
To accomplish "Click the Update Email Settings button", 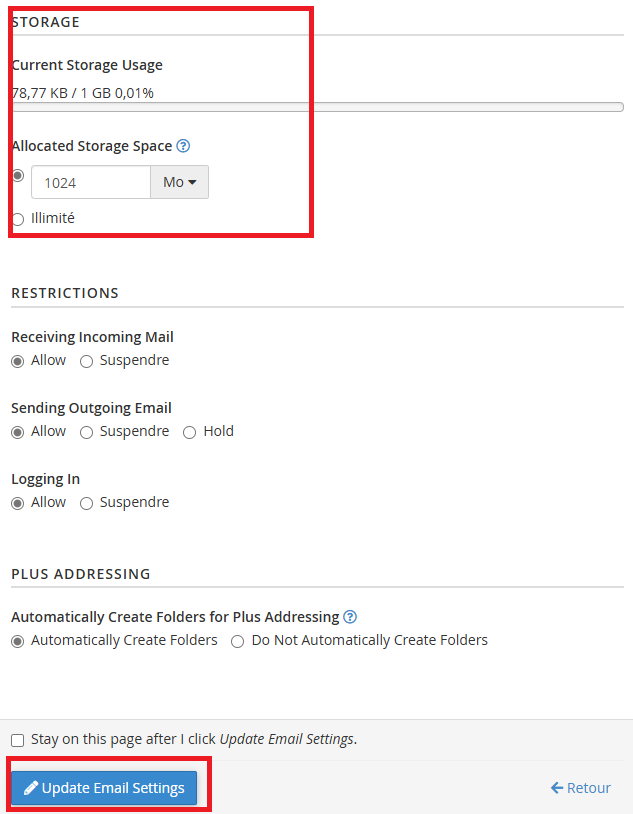I will click(104, 788).
